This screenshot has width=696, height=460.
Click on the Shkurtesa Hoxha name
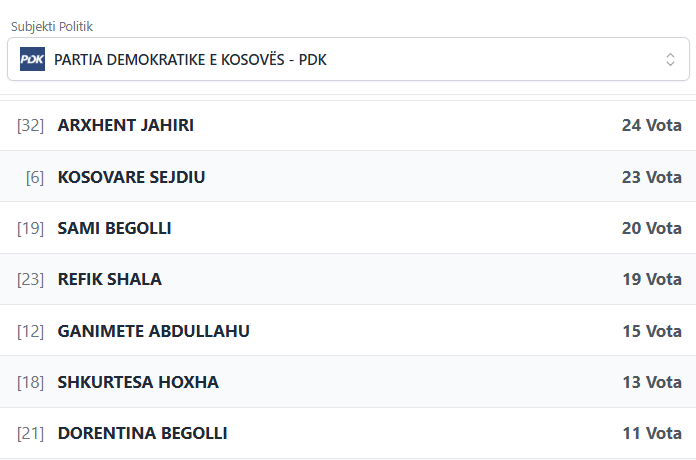[138, 382]
